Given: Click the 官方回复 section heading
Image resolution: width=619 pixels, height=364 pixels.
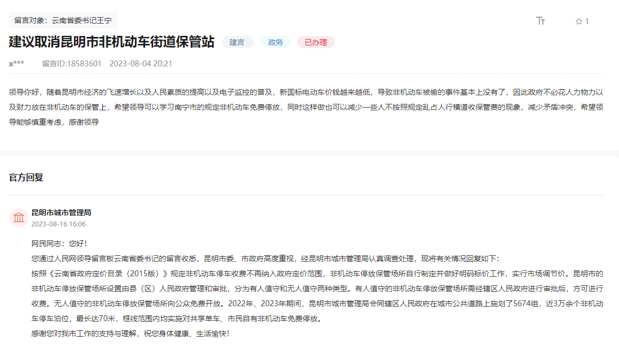Looking at the screenshot, I should [x=26, y=177].
